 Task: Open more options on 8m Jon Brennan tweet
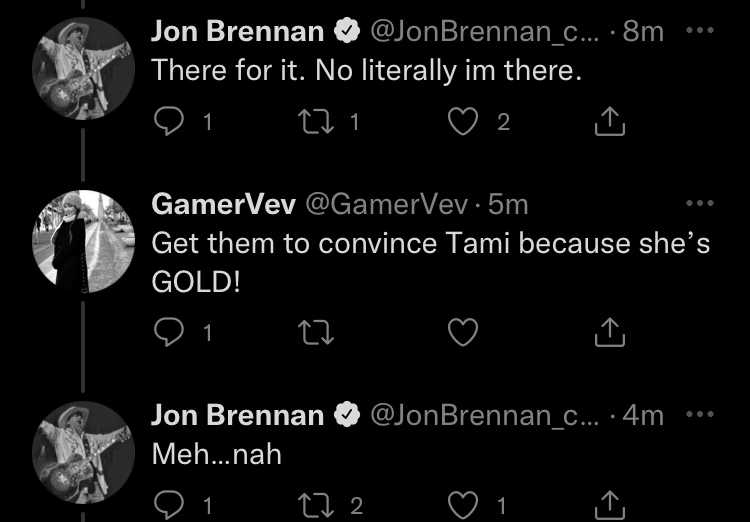[x=700, y=30]
